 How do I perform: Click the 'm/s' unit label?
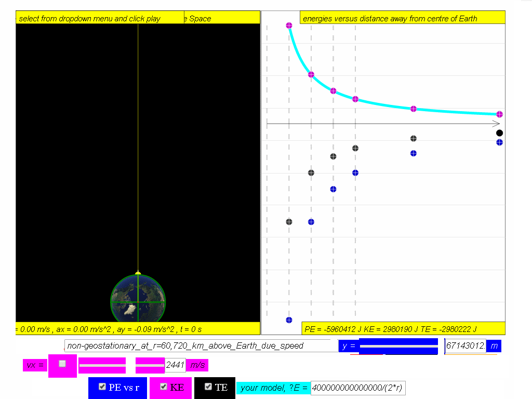pyautogui.click(x=197, y=365)
